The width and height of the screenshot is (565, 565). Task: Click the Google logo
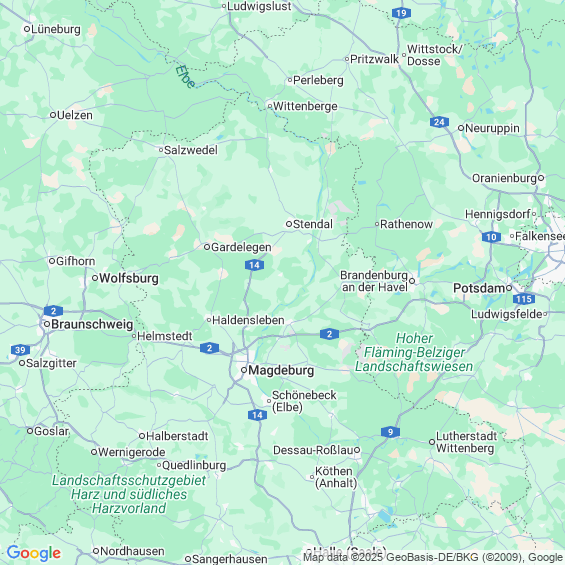tap(34, 553)
